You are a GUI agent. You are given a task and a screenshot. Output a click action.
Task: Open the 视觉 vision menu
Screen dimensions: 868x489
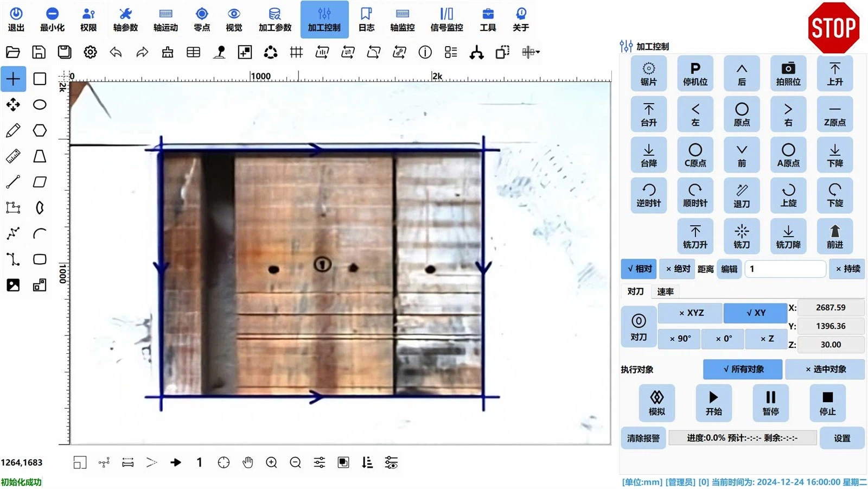tap(234, 20)
